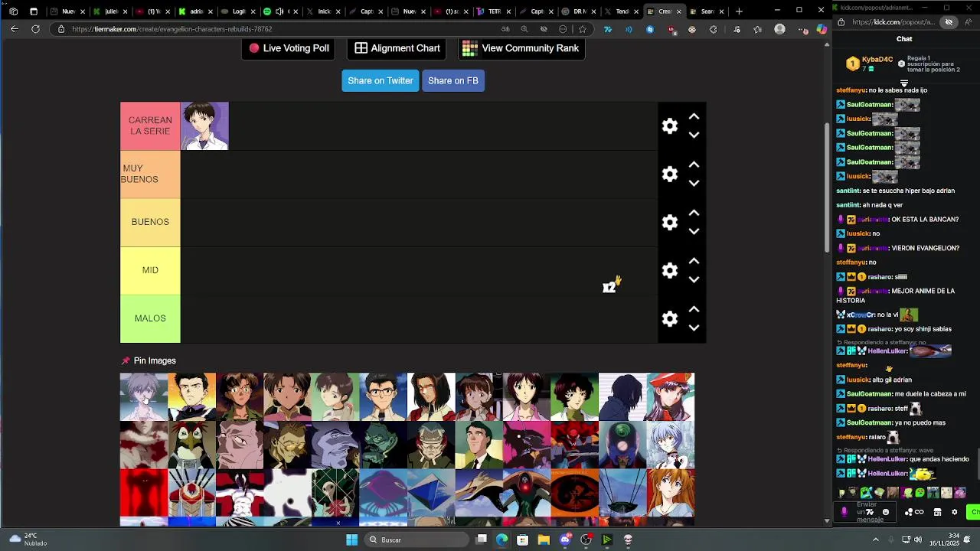
Task: Pick the glasses-wearing man character image
Action: (383, 396)
